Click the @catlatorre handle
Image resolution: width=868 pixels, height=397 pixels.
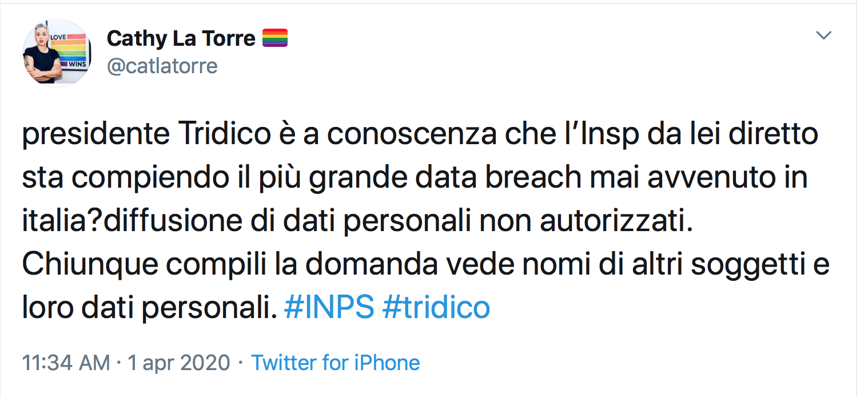[162, 66]
